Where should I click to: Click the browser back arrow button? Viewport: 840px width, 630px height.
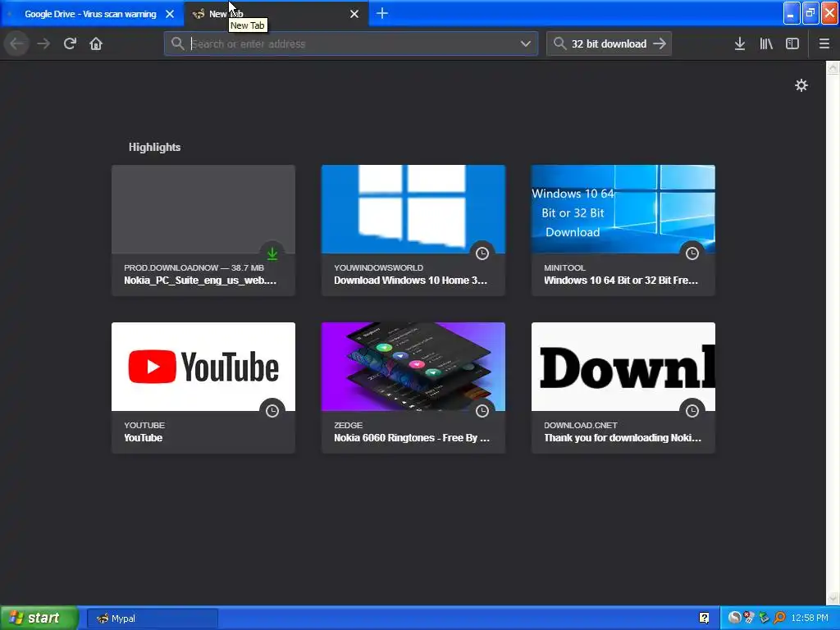[x=16, y=44]
